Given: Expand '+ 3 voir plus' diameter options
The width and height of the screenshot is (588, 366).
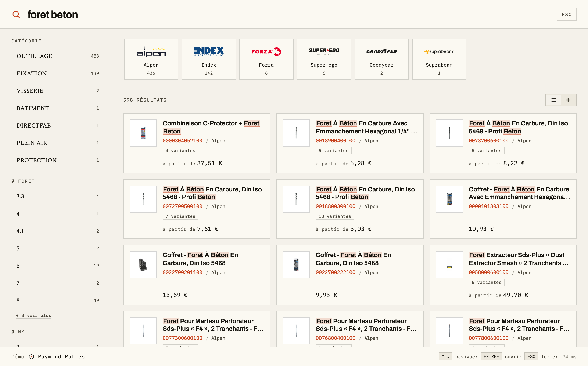Looking at the screenshot, I should point(34,315).
